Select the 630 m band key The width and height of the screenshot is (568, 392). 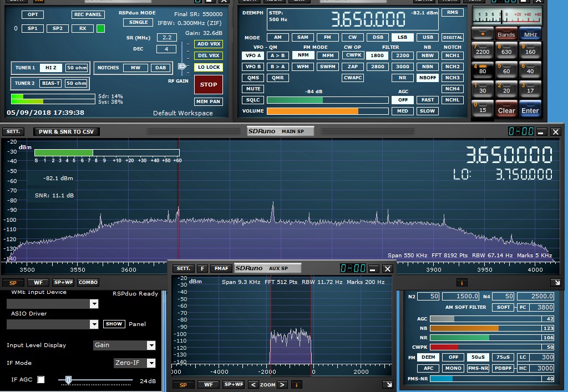tap(506, 49)
